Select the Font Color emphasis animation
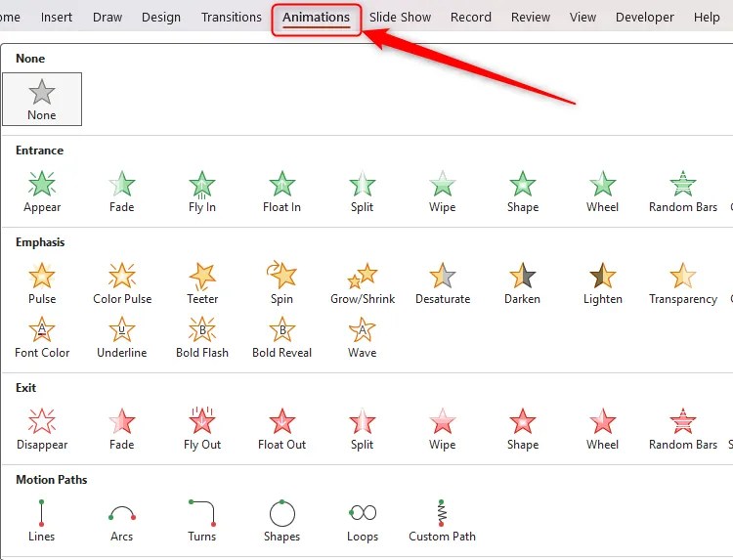Image resolution: width=733 pixels, height=560 pixels. pyautogui.click(x=42, y=337)
